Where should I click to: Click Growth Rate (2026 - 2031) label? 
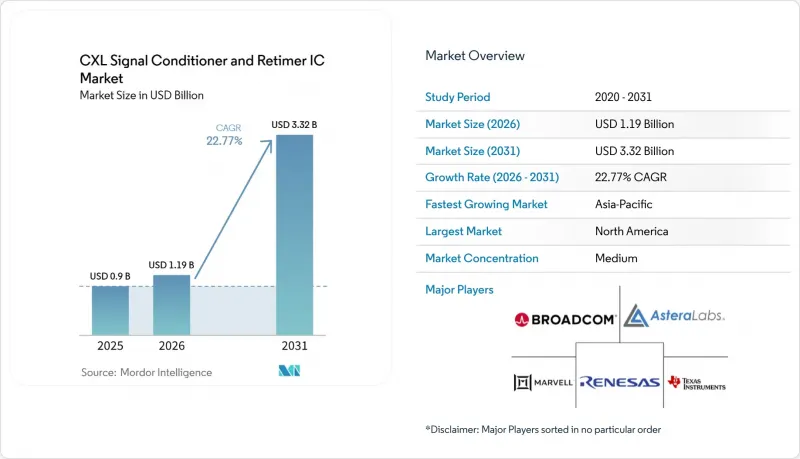click(492, 177)
